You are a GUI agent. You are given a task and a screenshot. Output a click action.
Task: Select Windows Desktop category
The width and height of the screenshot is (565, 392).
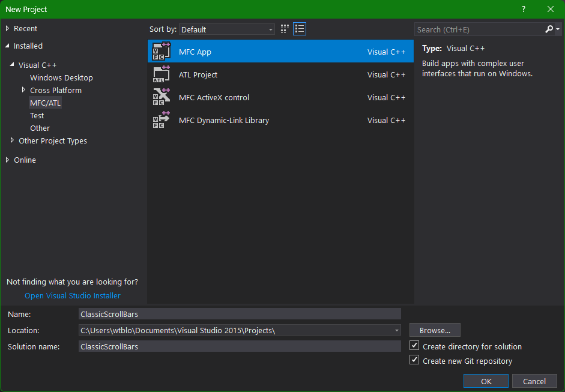click(61, 78)
